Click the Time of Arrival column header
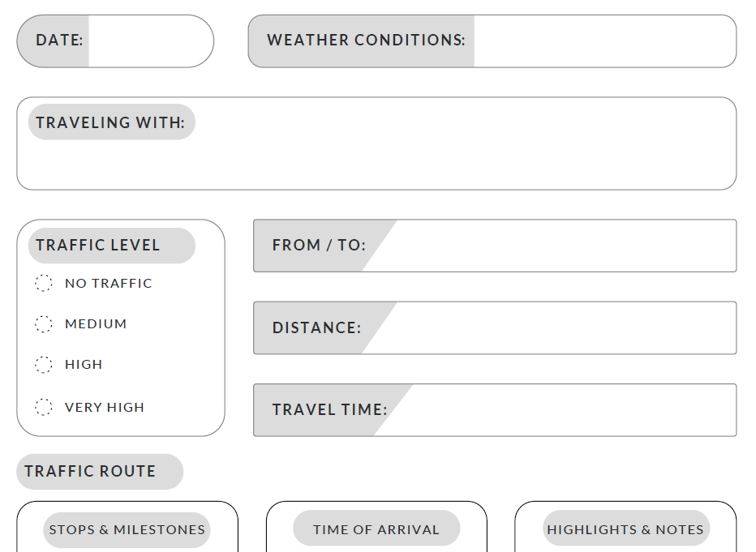The width and height of the screenshot is (756, 552). point(376,529)
